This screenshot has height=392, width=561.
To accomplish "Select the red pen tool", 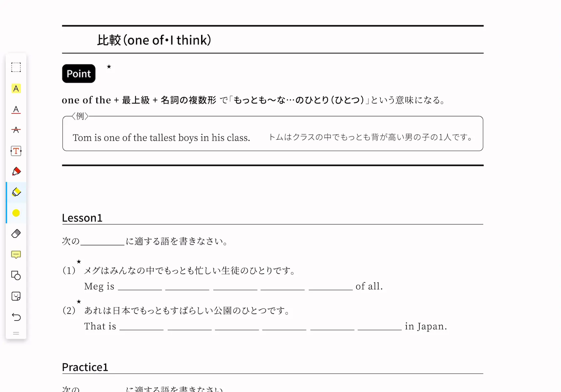I will pos(16,171).
